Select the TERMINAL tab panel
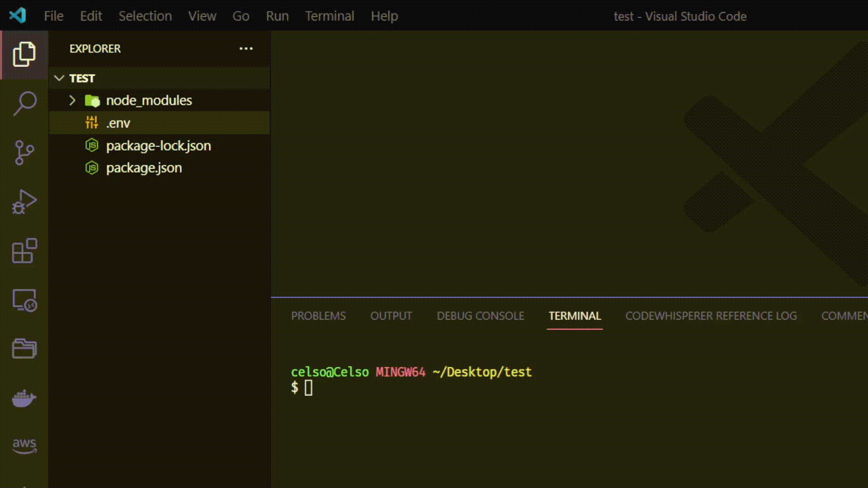 (575, 316)
